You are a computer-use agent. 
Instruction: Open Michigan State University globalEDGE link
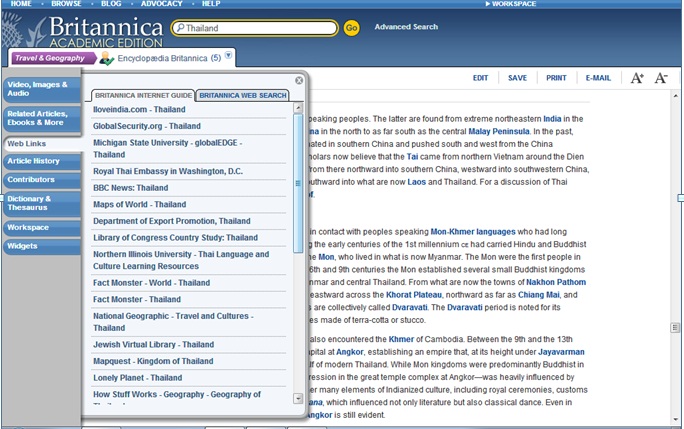pos(168,148)
